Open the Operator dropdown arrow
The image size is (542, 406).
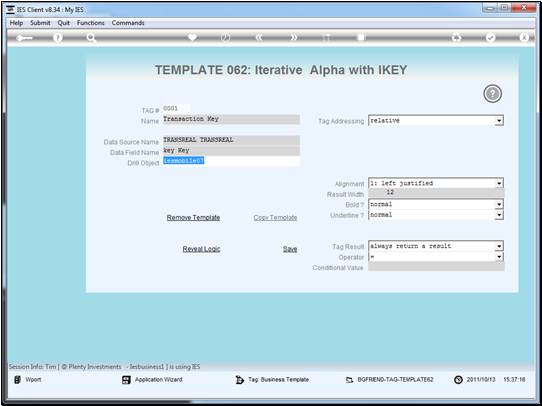click(x=499, y=257)
